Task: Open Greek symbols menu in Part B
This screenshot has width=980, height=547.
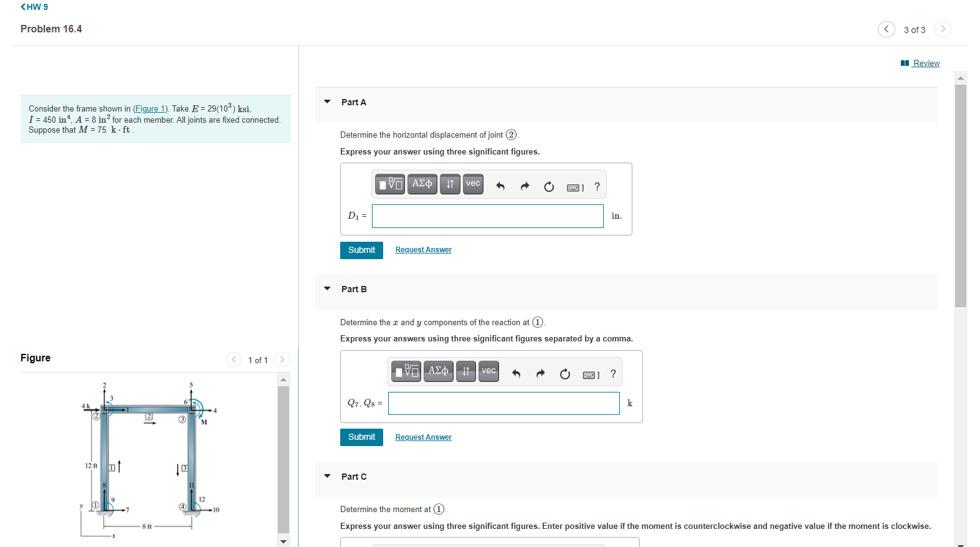Action: coord(439,372)
